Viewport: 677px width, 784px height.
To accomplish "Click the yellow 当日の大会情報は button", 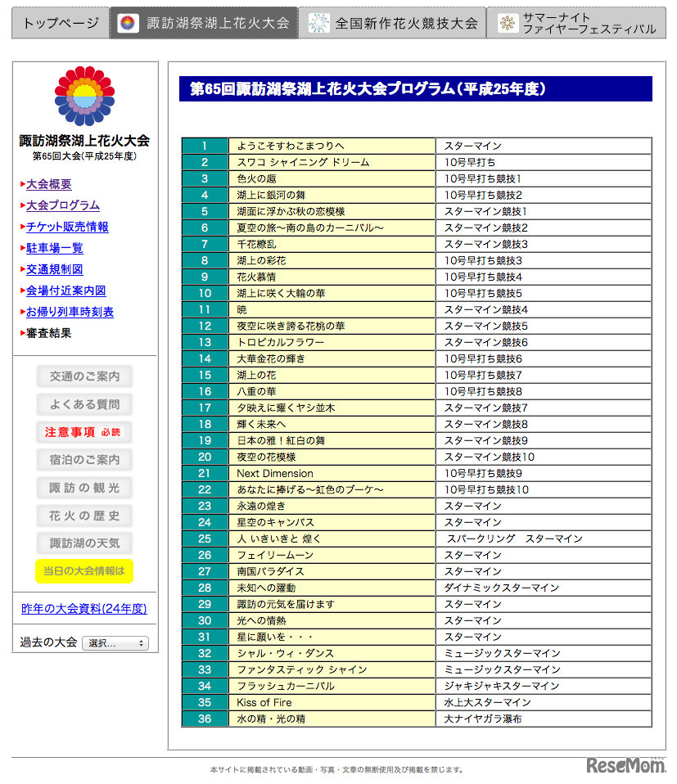I will pyautogui.click(x=84, y=571).
